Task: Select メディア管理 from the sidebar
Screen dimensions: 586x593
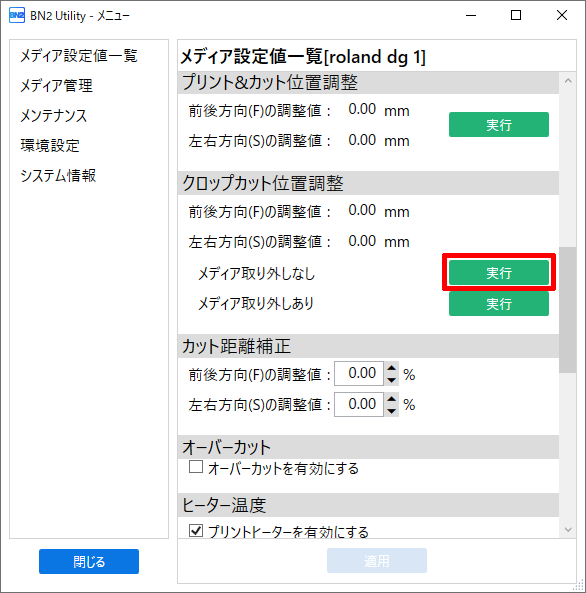Action: (56, 85)
